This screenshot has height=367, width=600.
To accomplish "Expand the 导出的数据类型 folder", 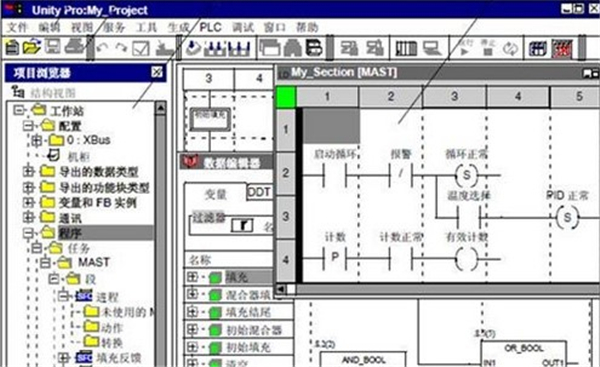I will tap(28, 171).
